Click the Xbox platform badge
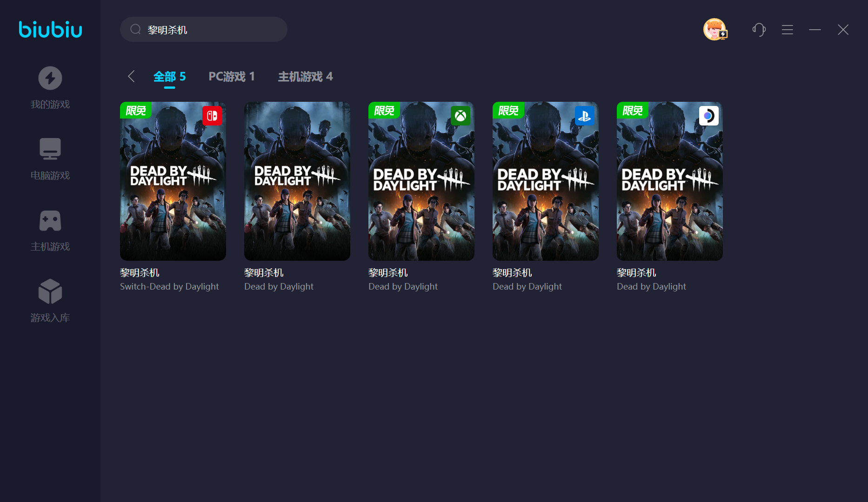The width and height of the screenshot is (868, 502). [460, 116]
